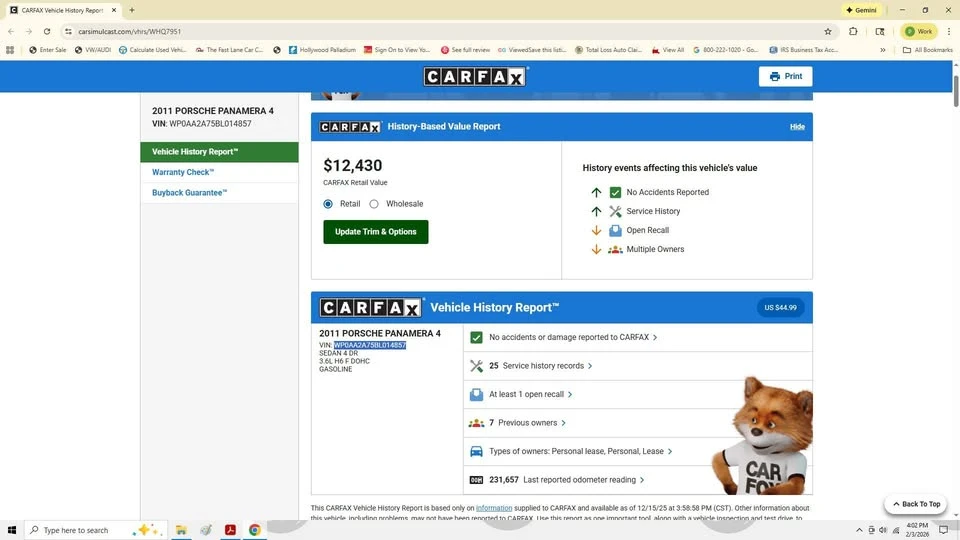Open the Windows Start menu

pos(12,530)
